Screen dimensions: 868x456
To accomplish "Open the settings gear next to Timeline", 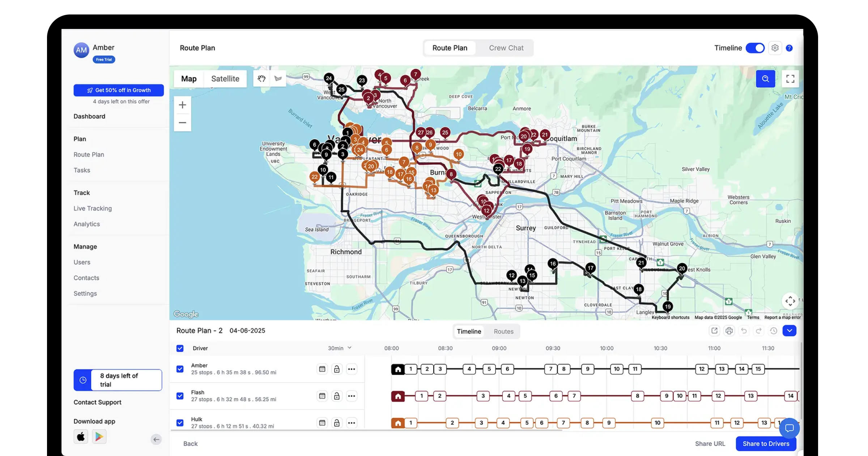I will click(x=775, y=48).
